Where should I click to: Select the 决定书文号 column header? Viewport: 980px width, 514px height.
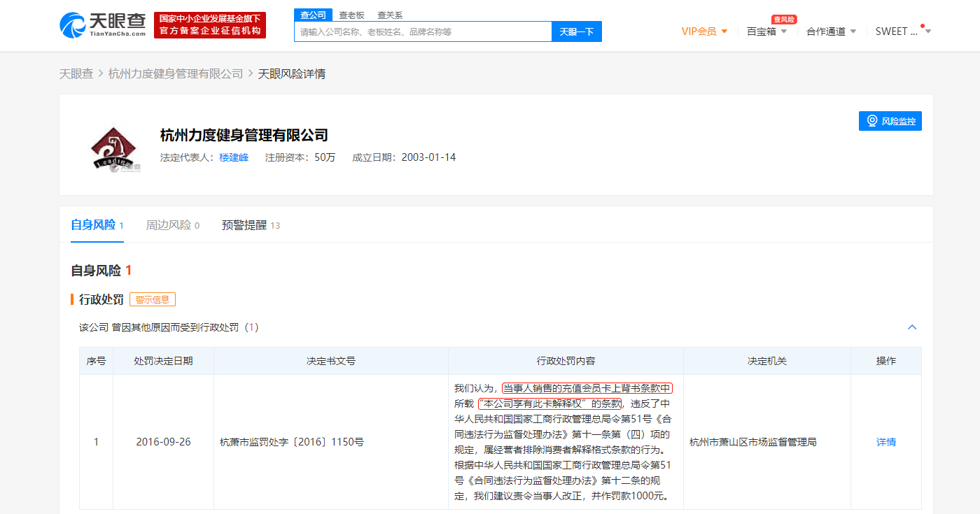click(x=331, y=361)
